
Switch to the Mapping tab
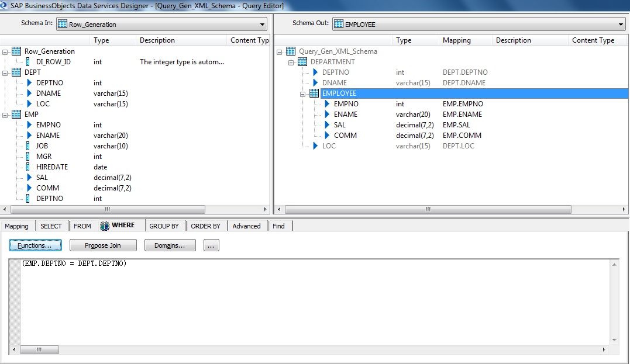tap(17, 226)
